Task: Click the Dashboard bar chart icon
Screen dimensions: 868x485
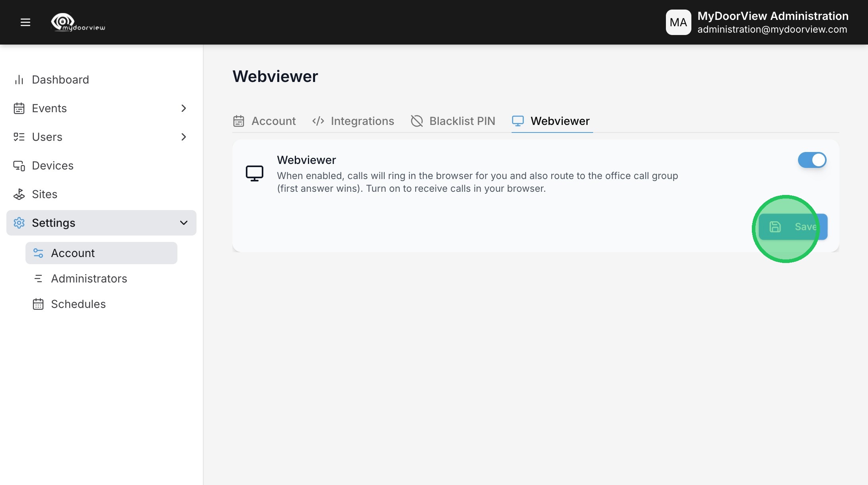Action: tap(19, 80)
